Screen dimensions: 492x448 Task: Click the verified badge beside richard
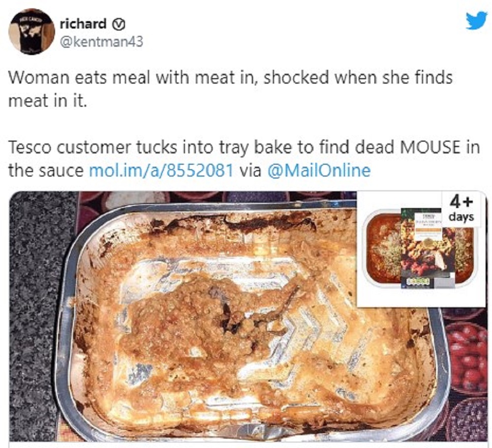(119, 24)
